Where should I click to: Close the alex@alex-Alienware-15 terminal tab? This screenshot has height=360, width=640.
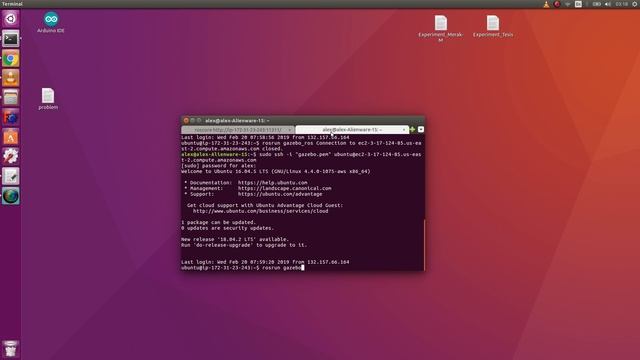coord(404,130)
